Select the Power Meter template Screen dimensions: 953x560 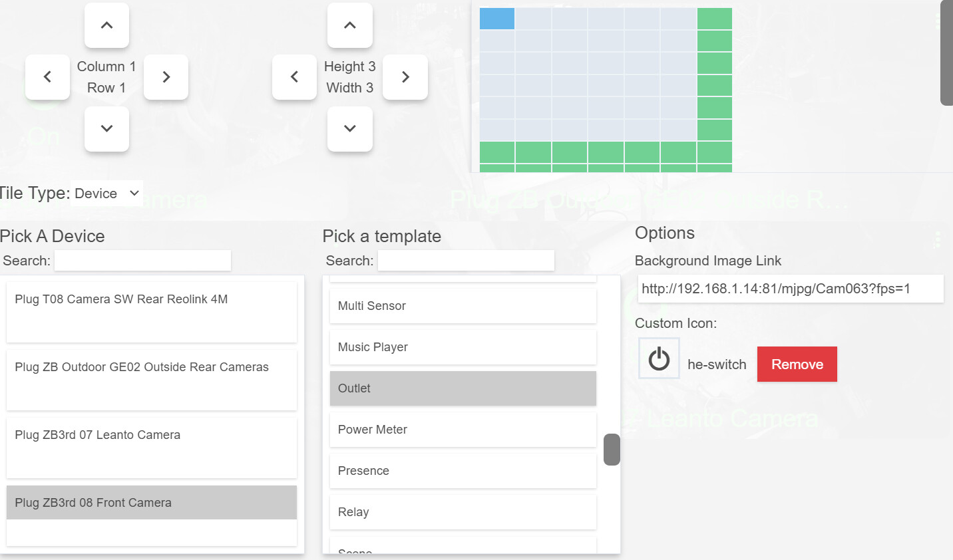click(x=463, y=430)
